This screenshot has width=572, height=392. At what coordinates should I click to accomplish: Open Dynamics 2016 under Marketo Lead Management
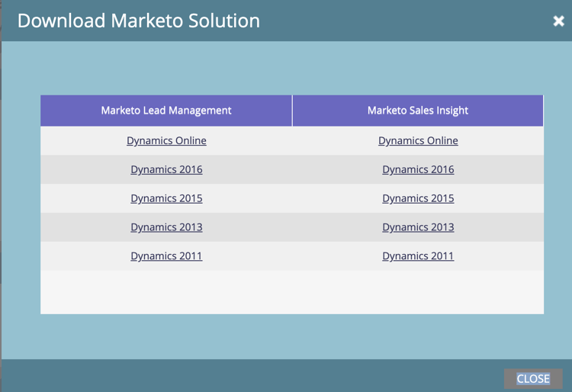166,169
